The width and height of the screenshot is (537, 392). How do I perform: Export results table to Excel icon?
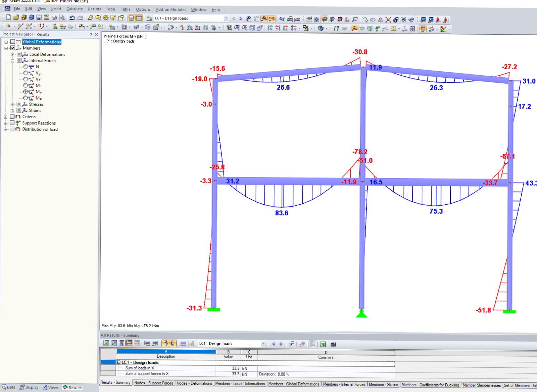(x=323, y=344)
